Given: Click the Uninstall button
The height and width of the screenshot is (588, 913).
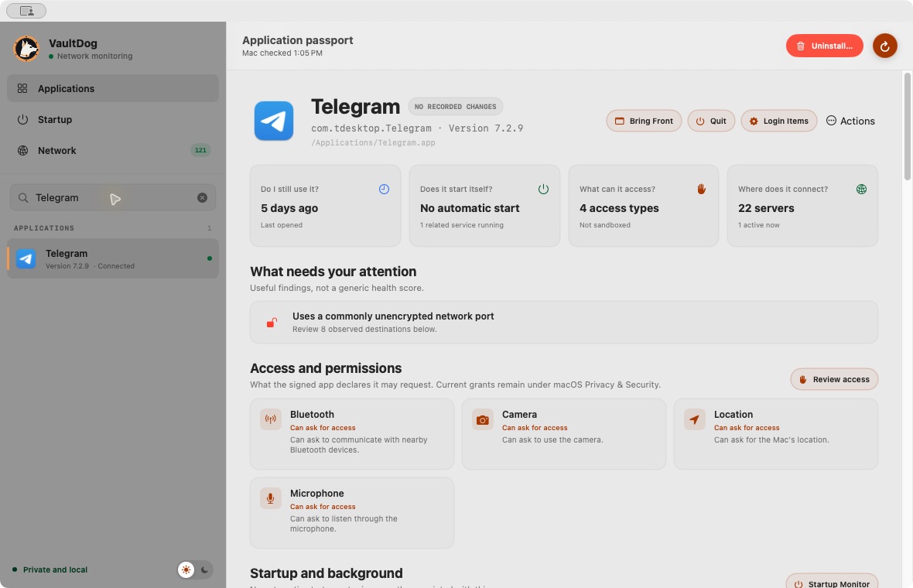Looking at the screenshot, I should click(825, 46).
